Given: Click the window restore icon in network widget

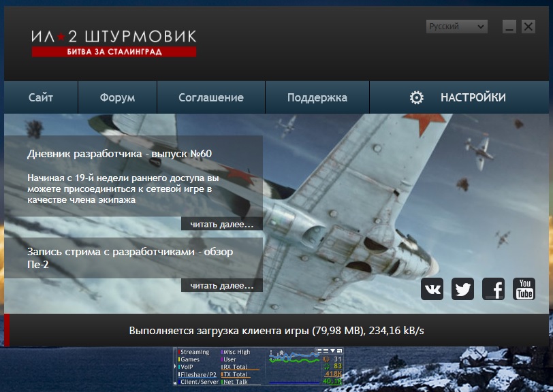Looking at the screenshot, I should click(x=339, y=351).
